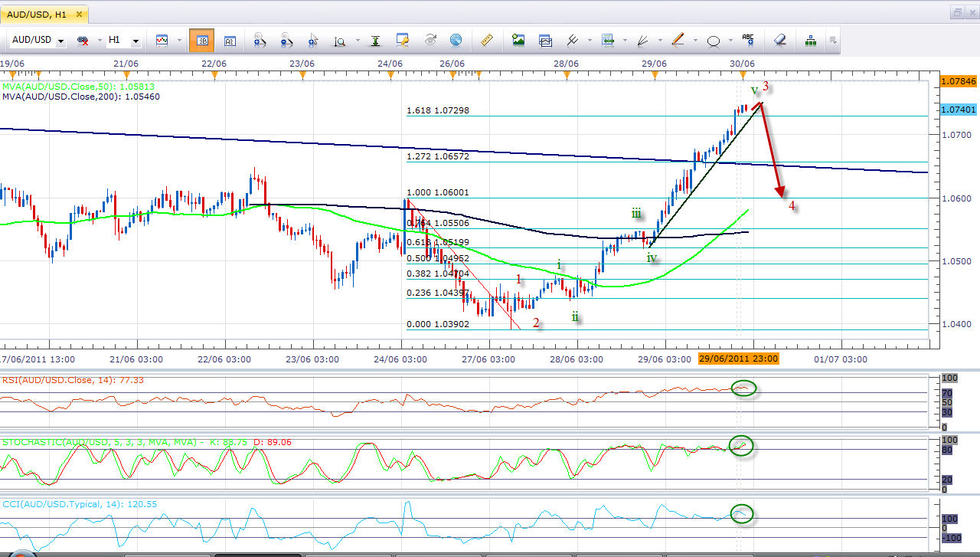This screenshot has height=557, width=980.
Task: Click the orange date label 29/06/2011 23:00
Action: click(x=738, y=359)
